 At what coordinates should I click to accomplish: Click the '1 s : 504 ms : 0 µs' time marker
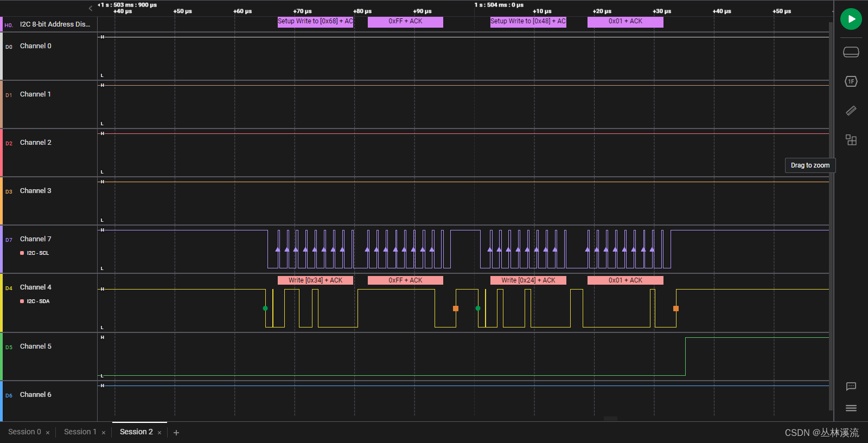pos(499,5)
